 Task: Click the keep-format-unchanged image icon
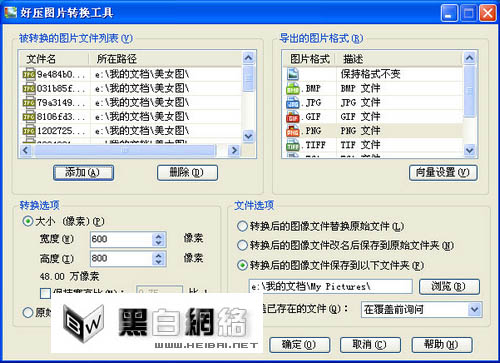coord(293,74)
